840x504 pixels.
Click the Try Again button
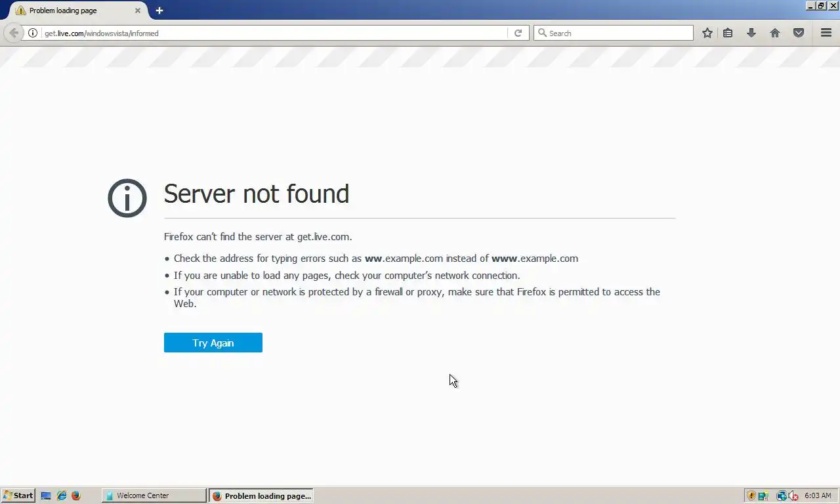(213, 343)
